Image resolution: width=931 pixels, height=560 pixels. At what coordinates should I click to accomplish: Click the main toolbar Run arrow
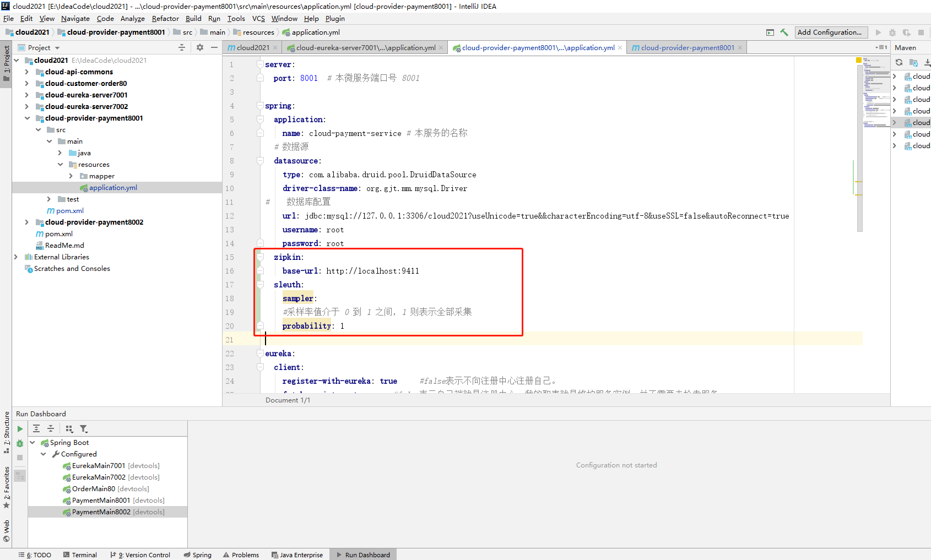pos(879,32)
